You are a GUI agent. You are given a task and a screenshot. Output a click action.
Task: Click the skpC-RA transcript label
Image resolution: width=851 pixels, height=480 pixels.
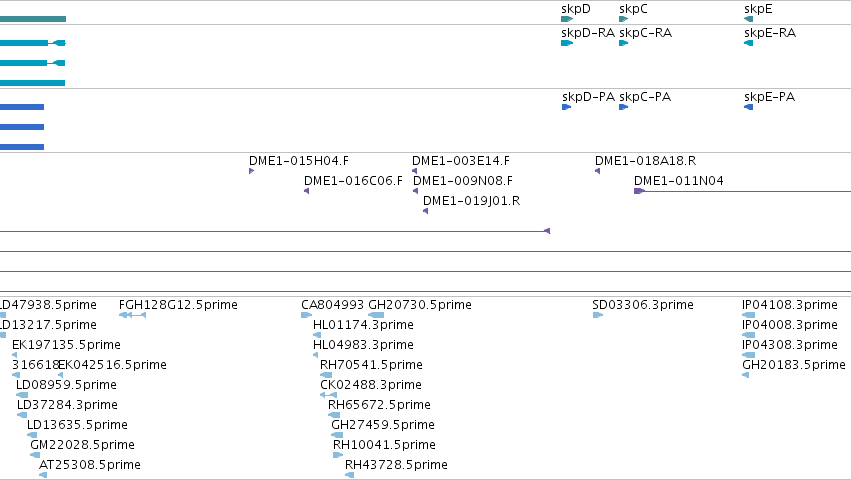pyautogui.click(x=645, y=33)
